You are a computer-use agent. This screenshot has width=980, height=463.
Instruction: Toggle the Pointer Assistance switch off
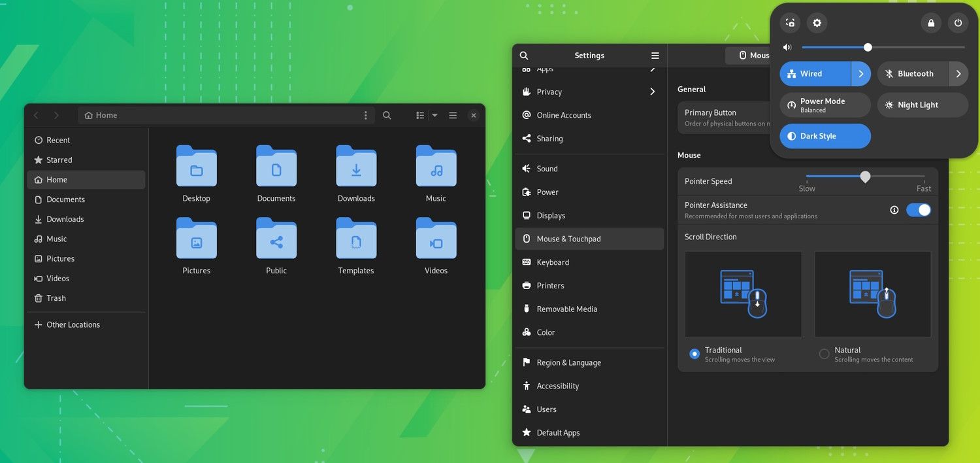pos(919,209)
